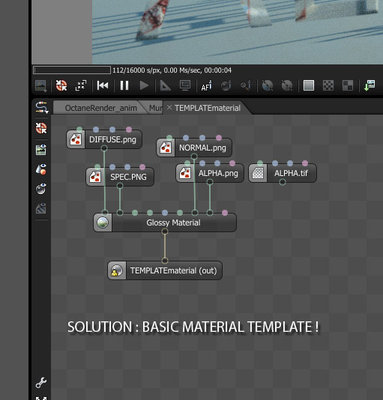The width and height of the screenshot is (383, 400).
Task: Select the checkerboard alpha background icon
Action: [x=328, y=86]
